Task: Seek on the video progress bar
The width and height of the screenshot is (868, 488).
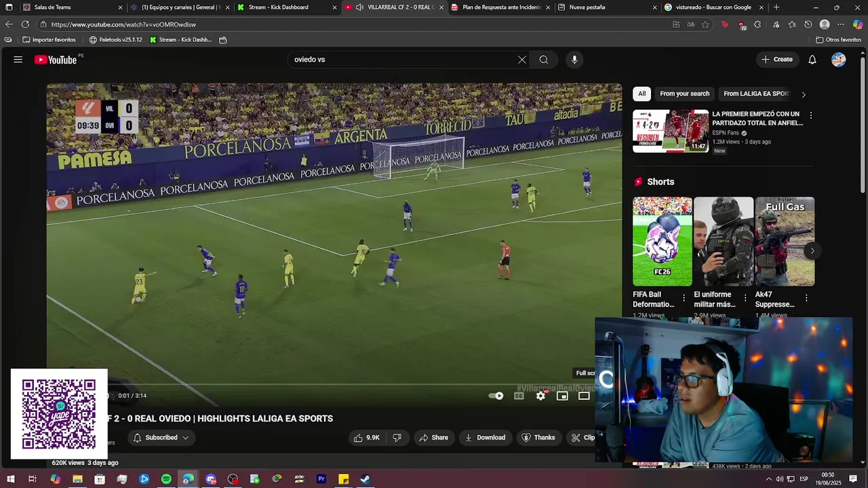Action: pos(334,384)
